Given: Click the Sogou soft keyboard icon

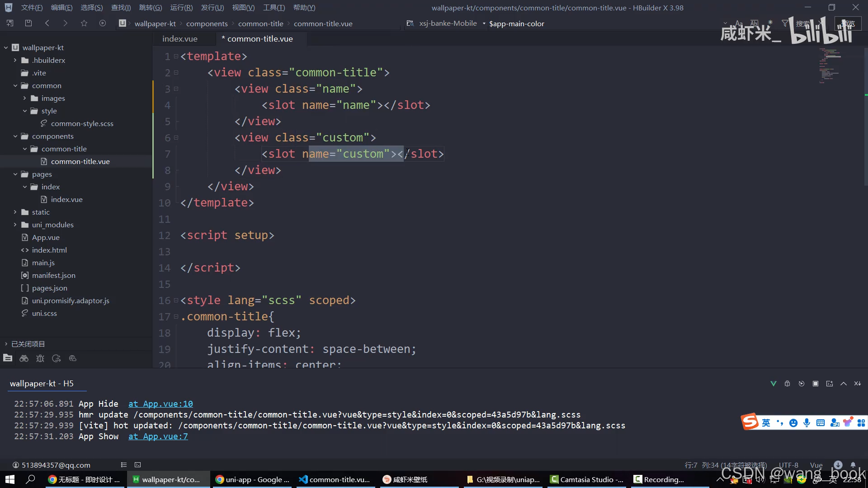Looking at the screenshot, I should (x=821, y=423).
